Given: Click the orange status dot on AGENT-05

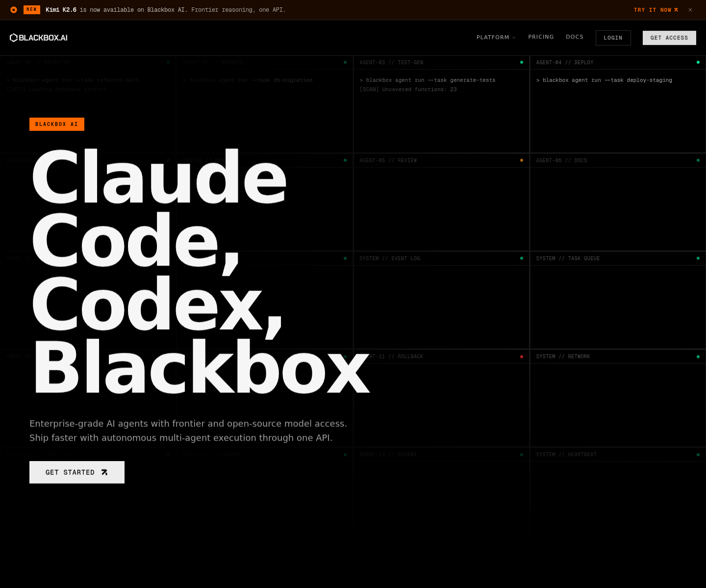Looking at the screenshot, I should click(522, 160).
